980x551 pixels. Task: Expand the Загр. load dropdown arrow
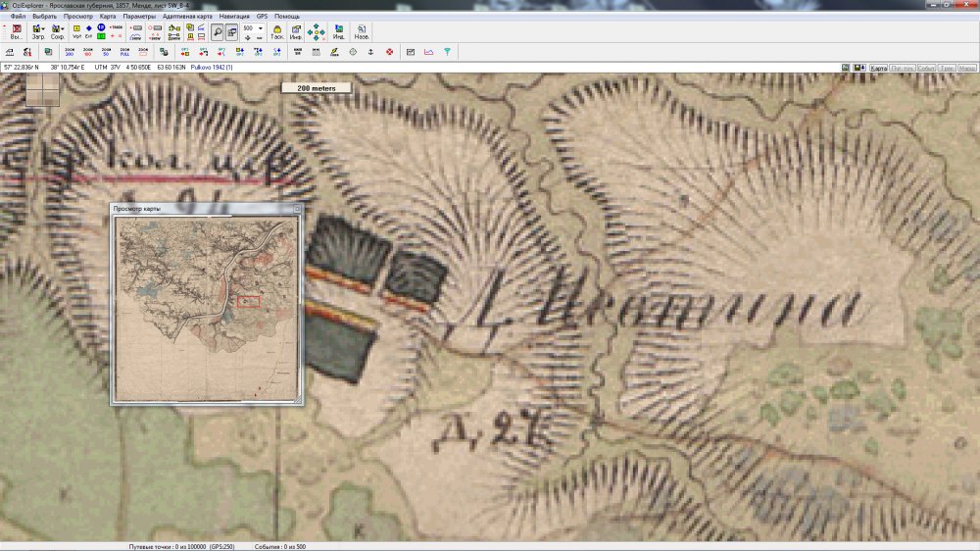tap(44, 28)
